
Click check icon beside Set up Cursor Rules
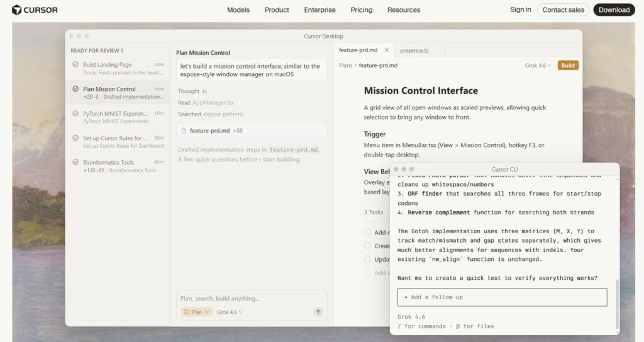point(75,138)
